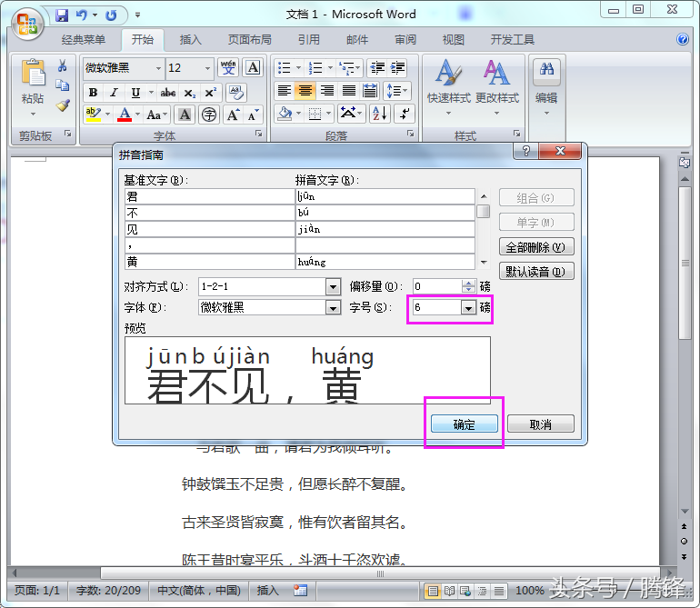Viewport: 700px width, 608px height.
Task: Open the 字号 size dropdown showing 6
Action: (468, 307)
